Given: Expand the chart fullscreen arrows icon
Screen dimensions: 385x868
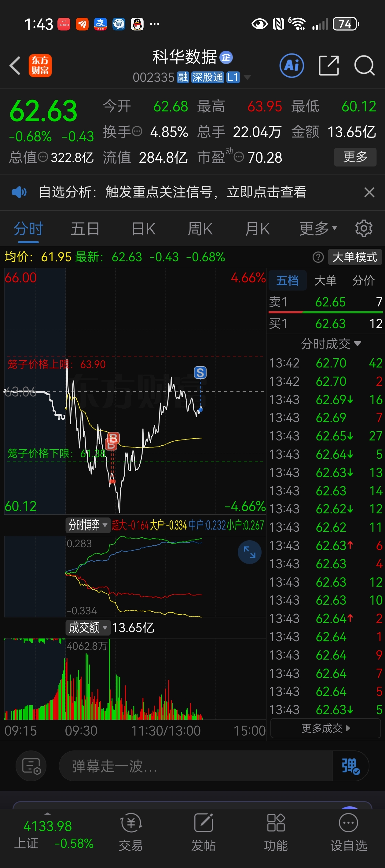Looking at the screenshot, I should (249, 552).
